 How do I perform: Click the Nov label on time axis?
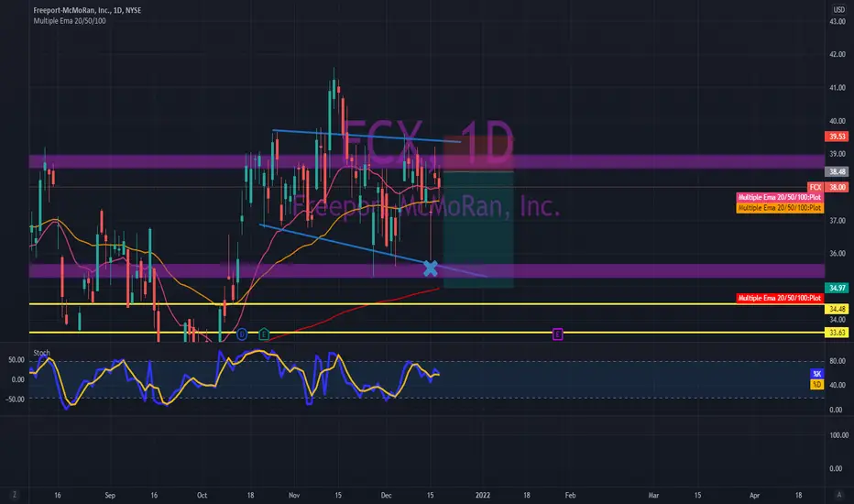click(294, 495)
